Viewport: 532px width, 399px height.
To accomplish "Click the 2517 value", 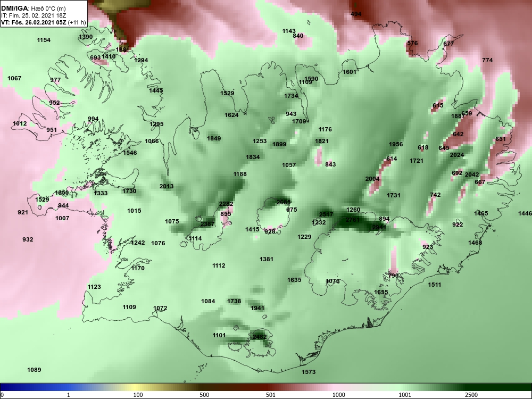I will [x=326, y=214].
